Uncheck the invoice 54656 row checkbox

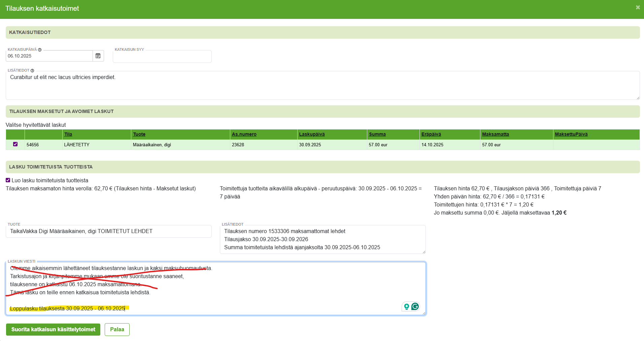point(15,144)
